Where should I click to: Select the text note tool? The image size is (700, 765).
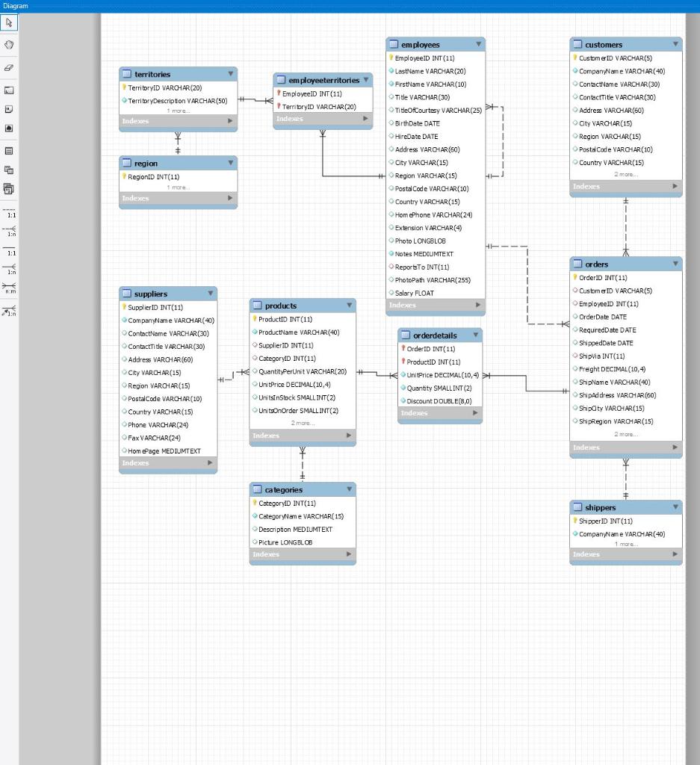click(9, 109)
